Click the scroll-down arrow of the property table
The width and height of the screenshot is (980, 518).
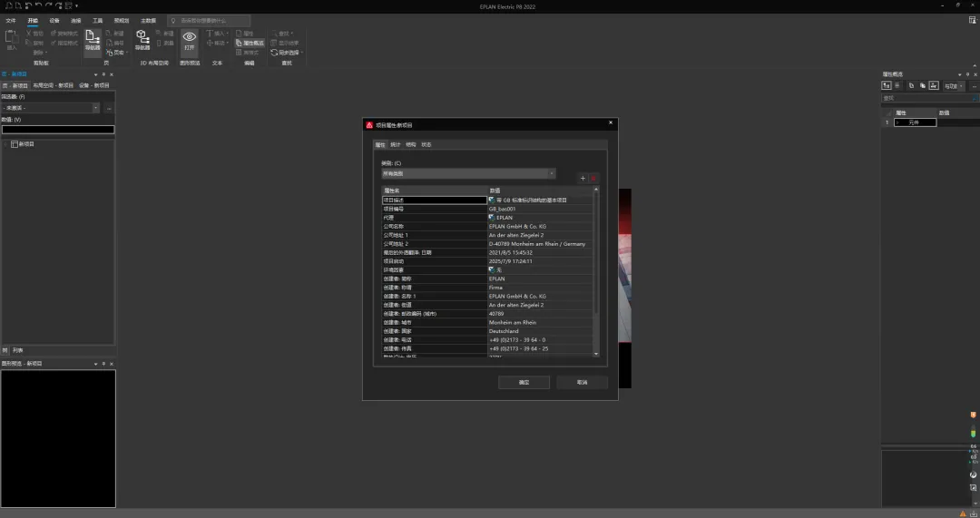[x=595, y=355]
